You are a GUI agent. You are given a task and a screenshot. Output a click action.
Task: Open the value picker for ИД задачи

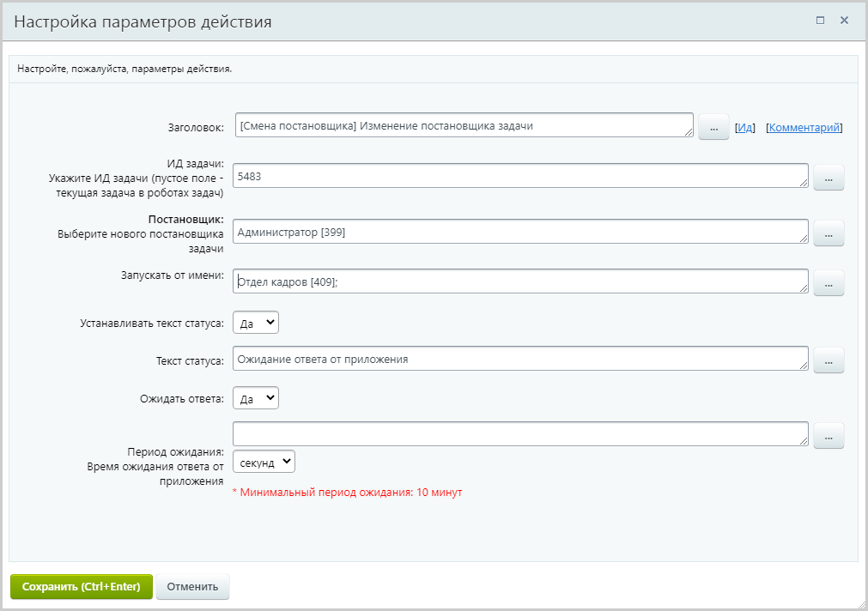click(x=829, y=178)
